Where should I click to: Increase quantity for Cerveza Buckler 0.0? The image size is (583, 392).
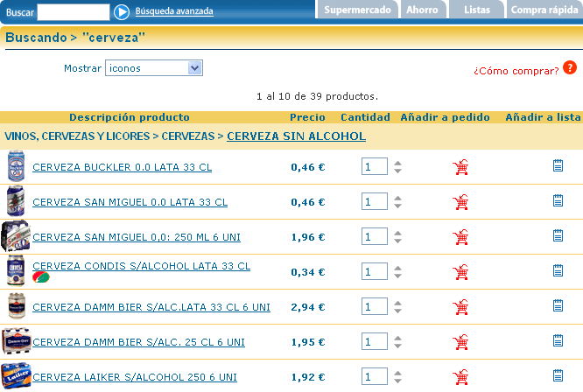point(398,163)
